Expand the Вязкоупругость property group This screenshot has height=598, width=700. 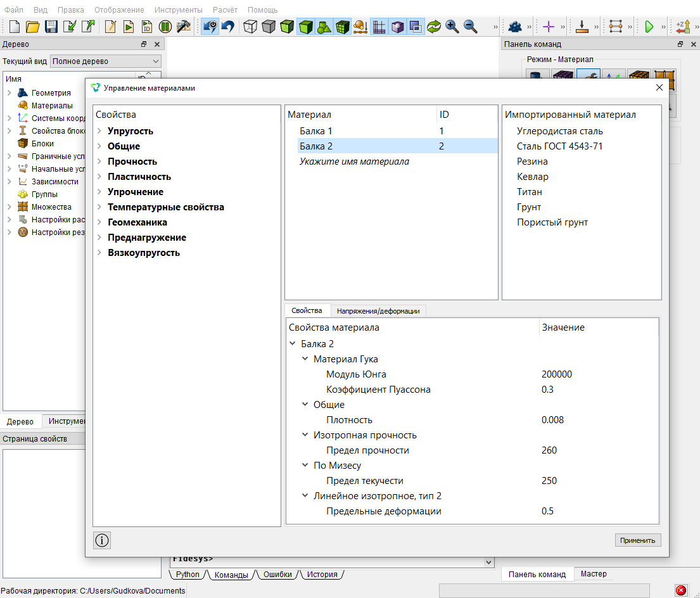[x=99, y=253]
